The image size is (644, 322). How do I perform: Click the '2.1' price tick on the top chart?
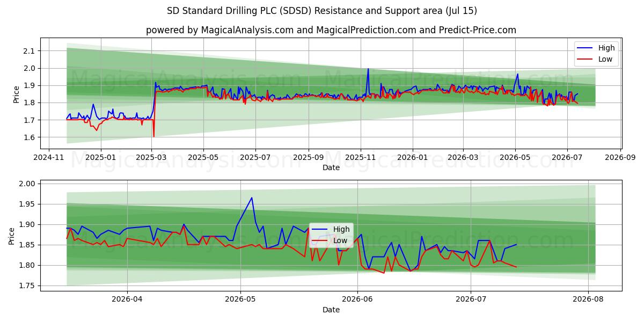pyautogui.click(x=30, y=51)
